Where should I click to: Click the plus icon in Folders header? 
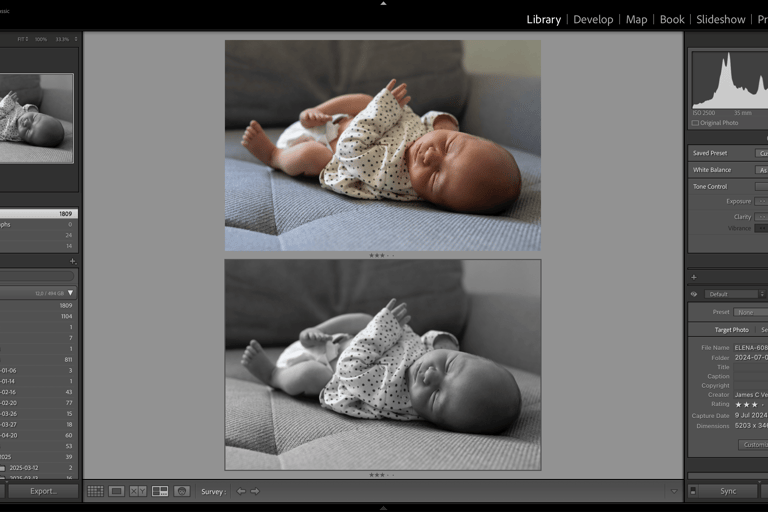click(x=72, y=261)
